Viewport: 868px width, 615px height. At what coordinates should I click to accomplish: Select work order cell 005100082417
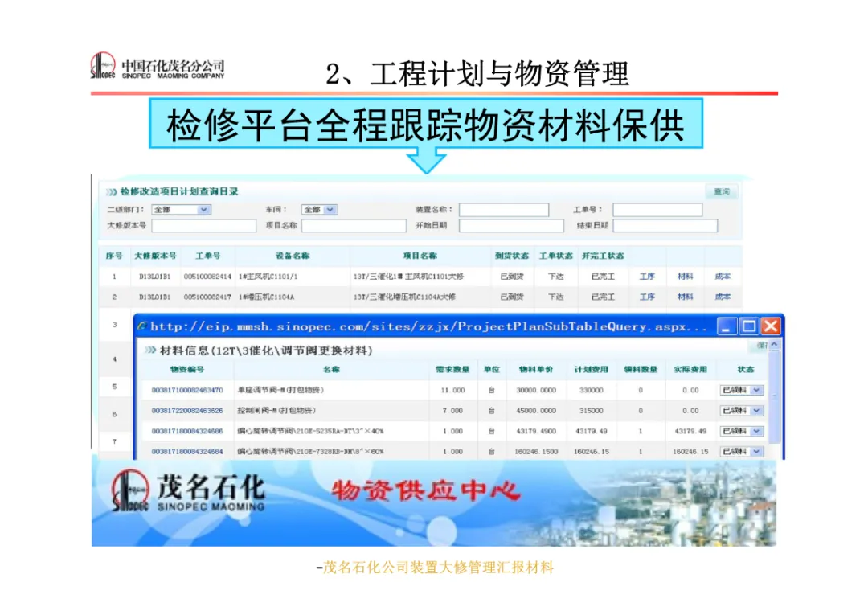coord(207,297)
